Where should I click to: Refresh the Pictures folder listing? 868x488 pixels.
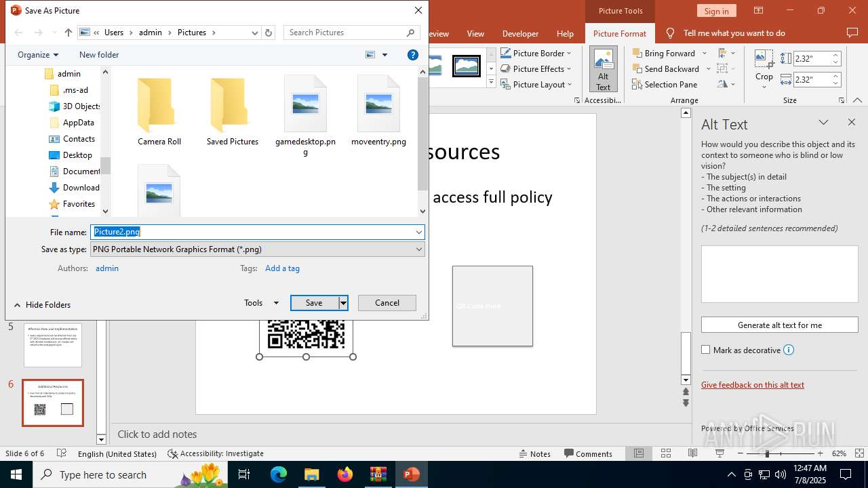click(269, 33)
